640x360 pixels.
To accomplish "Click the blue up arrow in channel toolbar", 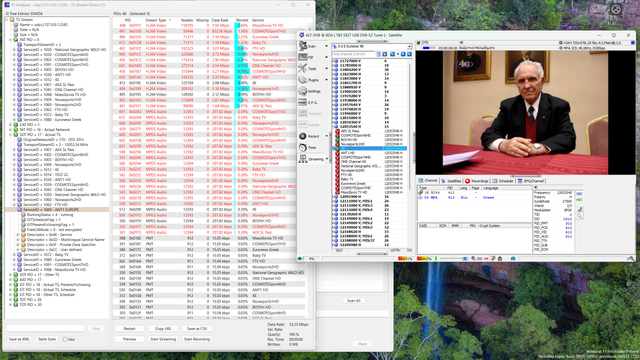I will tap(403, 54).
